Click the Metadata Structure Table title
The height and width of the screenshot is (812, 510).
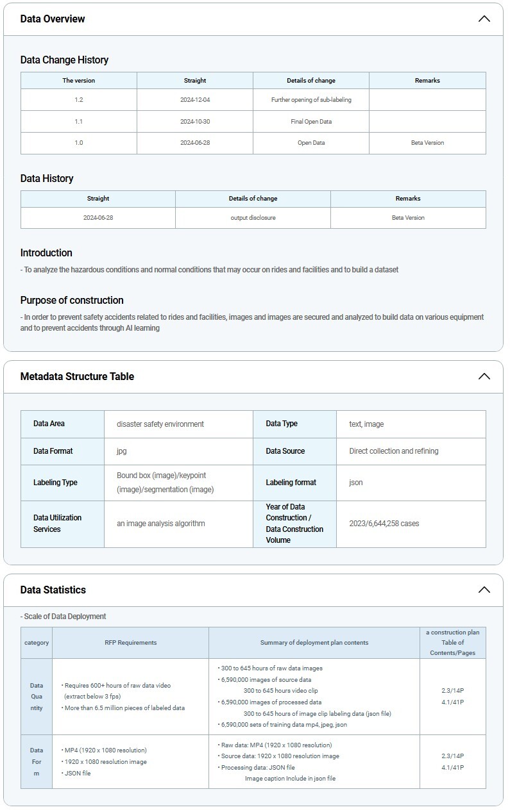point(77,377)
